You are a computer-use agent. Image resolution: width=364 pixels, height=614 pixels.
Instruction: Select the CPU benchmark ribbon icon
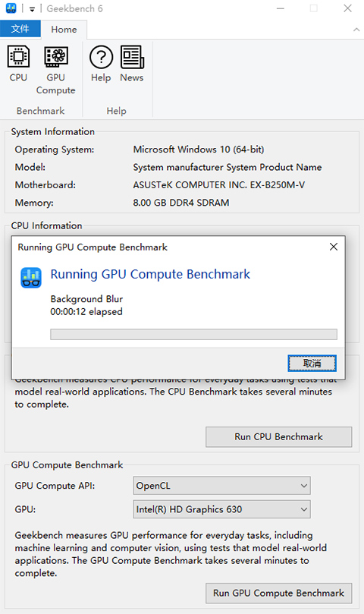18,64
